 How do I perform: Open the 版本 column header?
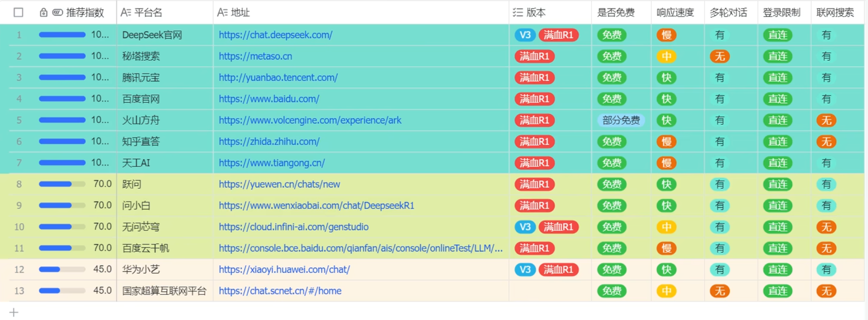(550, 13)
